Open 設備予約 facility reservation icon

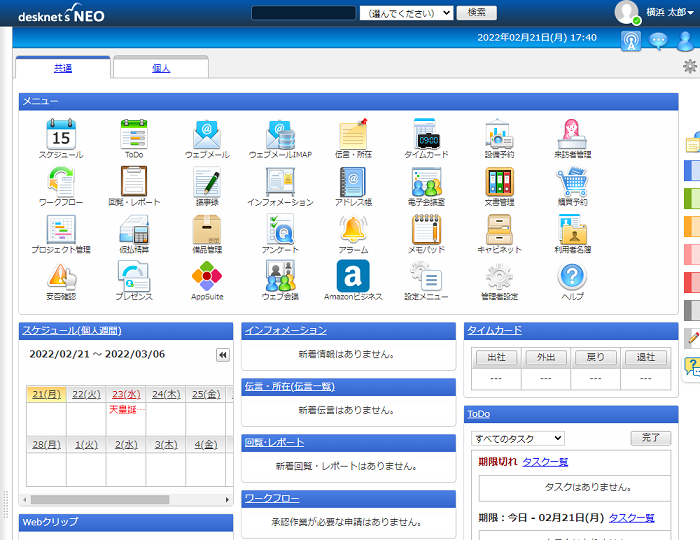pos(499,134)
